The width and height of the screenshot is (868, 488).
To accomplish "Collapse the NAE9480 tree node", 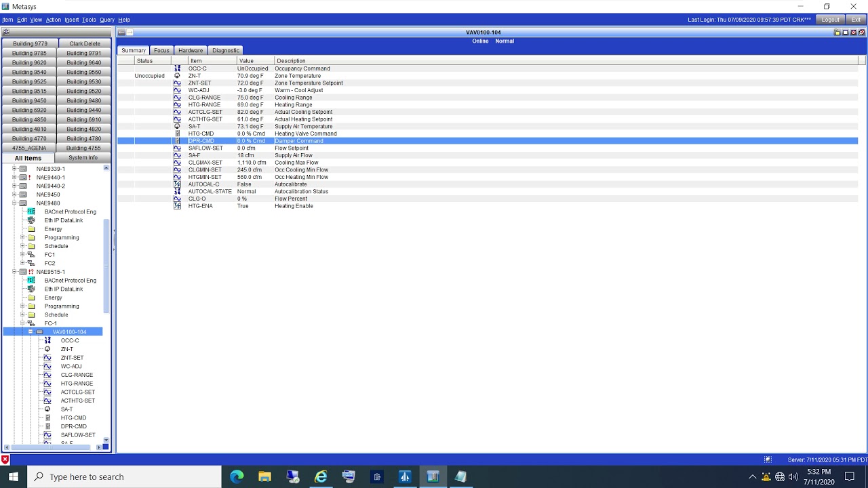I will [14, 203].
